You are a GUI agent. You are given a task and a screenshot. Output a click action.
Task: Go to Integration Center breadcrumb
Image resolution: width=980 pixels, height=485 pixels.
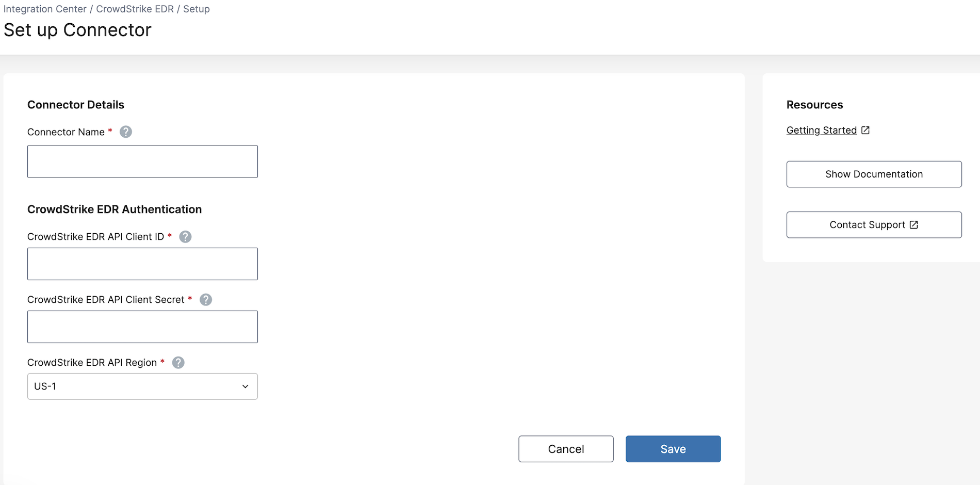(45, 9)
